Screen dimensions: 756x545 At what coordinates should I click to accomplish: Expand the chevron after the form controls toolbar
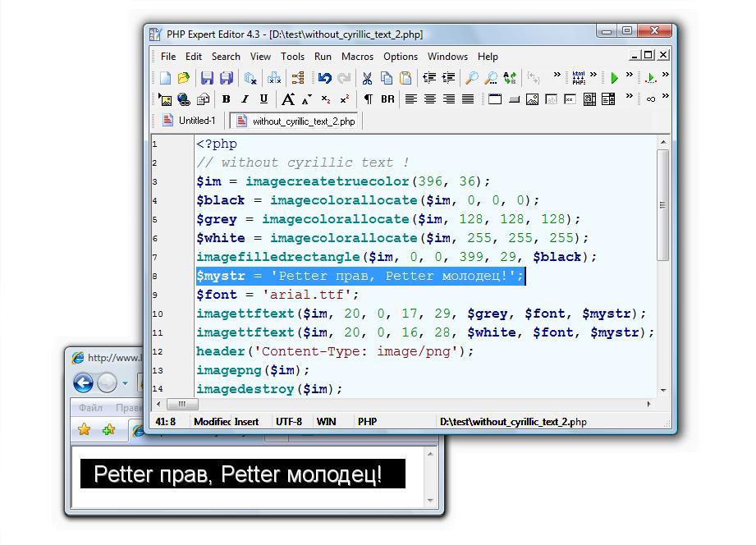point(630,96)
